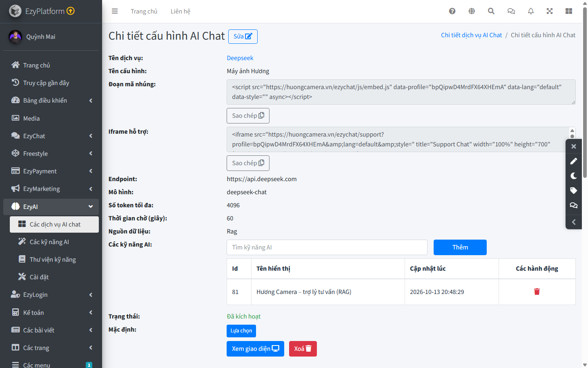The width and height of the screenshot is (588, 368).
Task: Expand the EzyPayment sidebar menu
Action: [51, 171]
